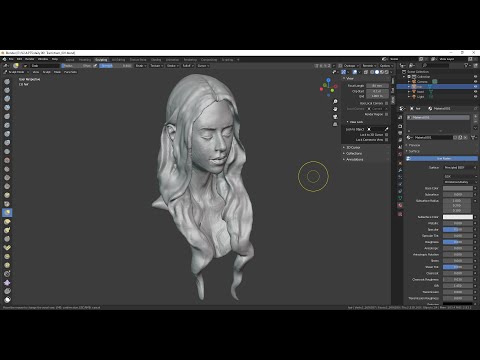Select the Elastic Deform brush
This screenshot has height=360, width=480.
[7, 221]
